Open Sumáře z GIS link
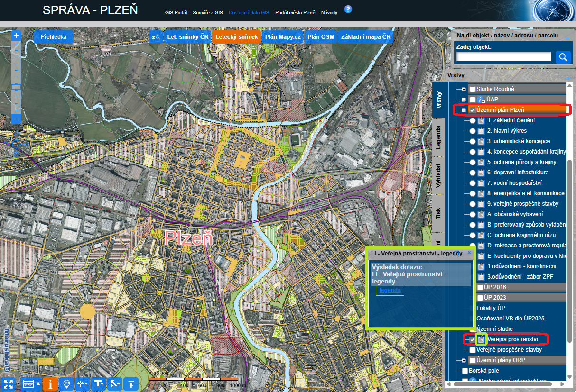 tap(208, 13)
